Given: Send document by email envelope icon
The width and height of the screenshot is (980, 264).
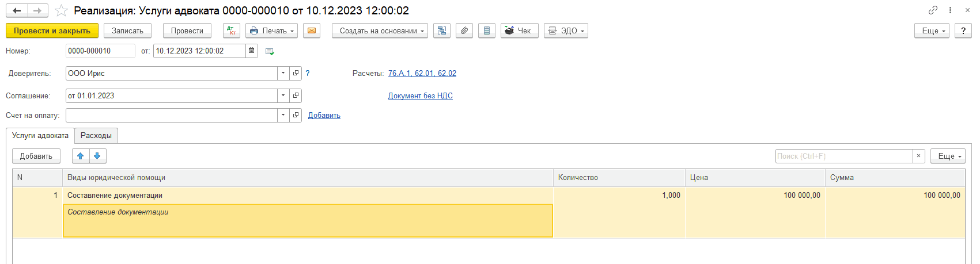Looking at the screenshot, I should pyautogui.click(x=312, y=30).
